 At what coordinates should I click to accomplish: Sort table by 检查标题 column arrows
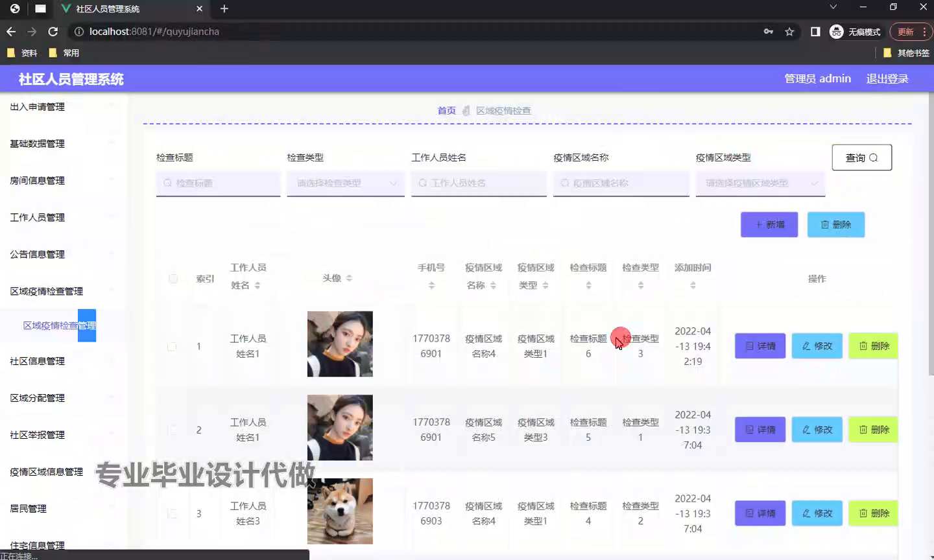point(588,285)
